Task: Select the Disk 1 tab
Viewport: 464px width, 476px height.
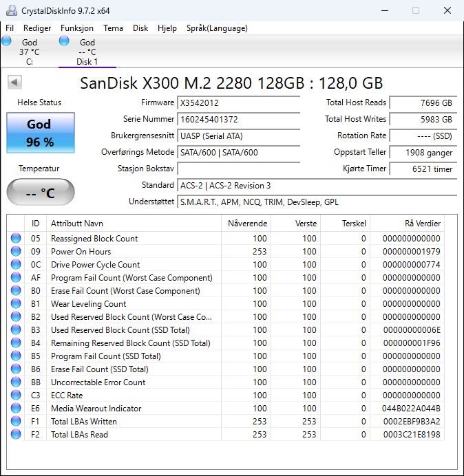Action: pos(87,52)
